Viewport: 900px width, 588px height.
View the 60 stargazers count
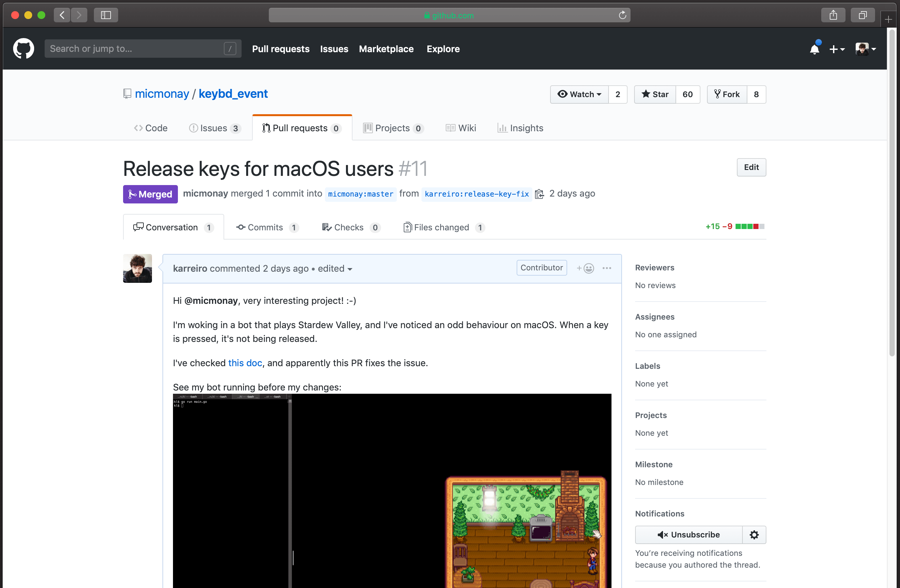[x=688, y=94]
